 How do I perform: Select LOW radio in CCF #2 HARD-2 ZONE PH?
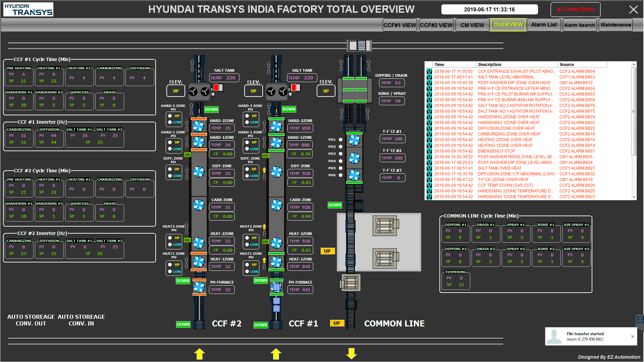[x=170, y=122]
